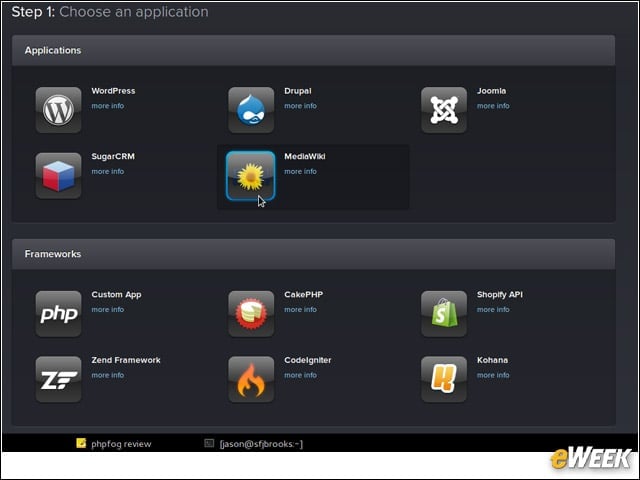Open more info under CakePHP
Image resolution: width=640 pixels, height=480 pixels.
[300, 309]
